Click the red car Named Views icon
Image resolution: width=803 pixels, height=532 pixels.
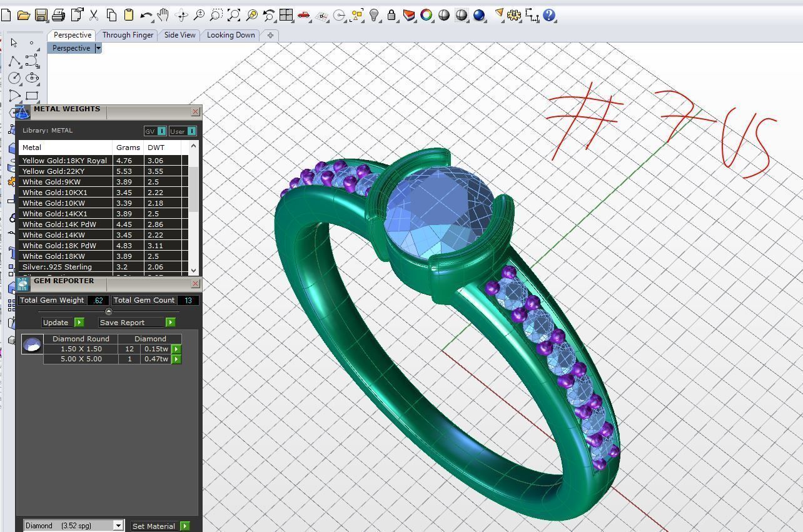[304, 15]
